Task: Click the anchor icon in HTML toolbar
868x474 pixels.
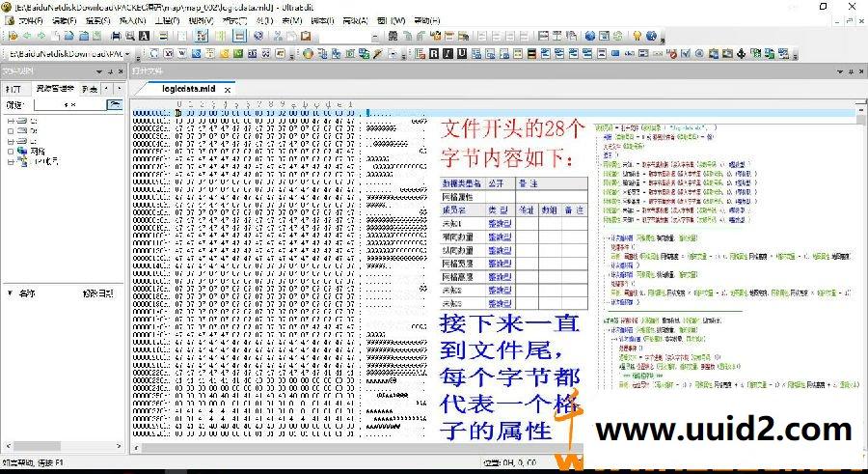Action: click(741, 54)
